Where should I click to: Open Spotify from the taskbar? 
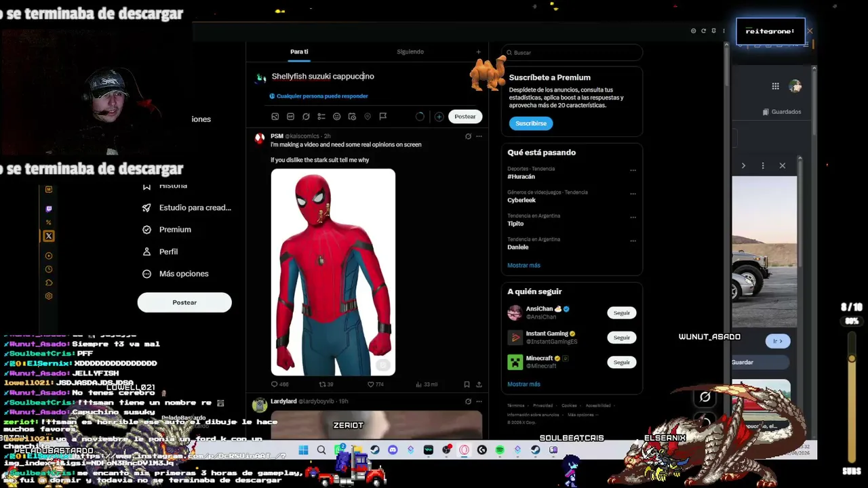(x=500, y=449)
